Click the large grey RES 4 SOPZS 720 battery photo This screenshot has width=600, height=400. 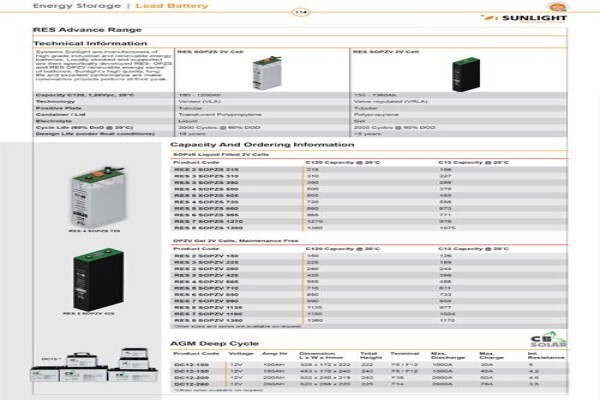(x=98, y=196)
